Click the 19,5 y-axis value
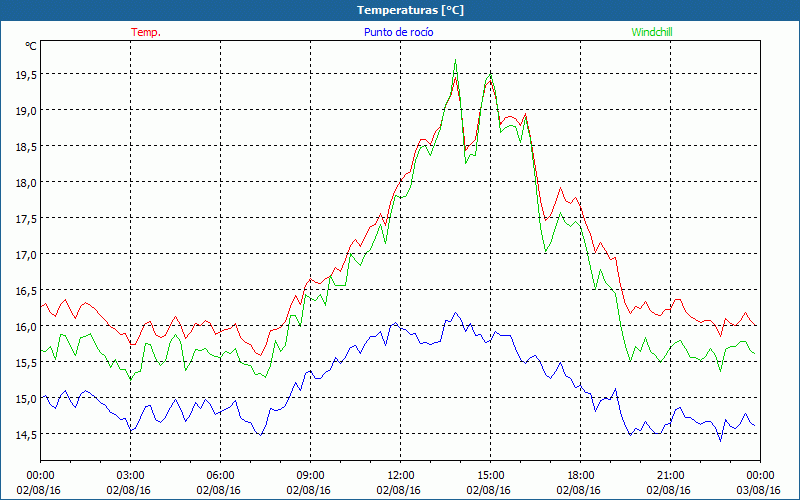Viewport: 800px width, 500px height. point(26,74)
